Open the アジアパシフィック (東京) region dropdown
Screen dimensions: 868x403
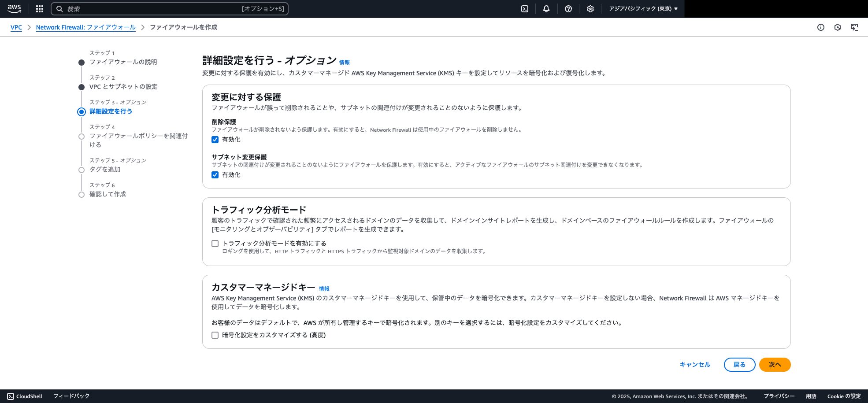click(643, 9)
